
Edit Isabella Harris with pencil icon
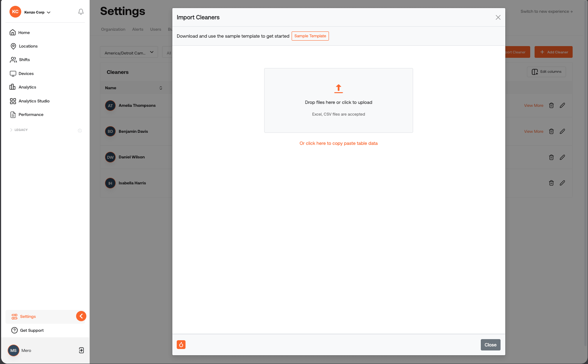pyautogui.click(x=562, y=183)
